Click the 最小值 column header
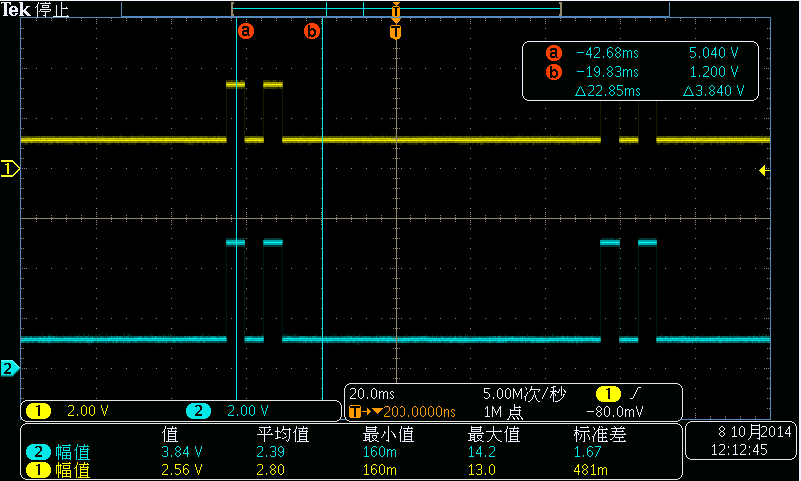The height and width of the screenshot is (481, 801). coord(388,435)
